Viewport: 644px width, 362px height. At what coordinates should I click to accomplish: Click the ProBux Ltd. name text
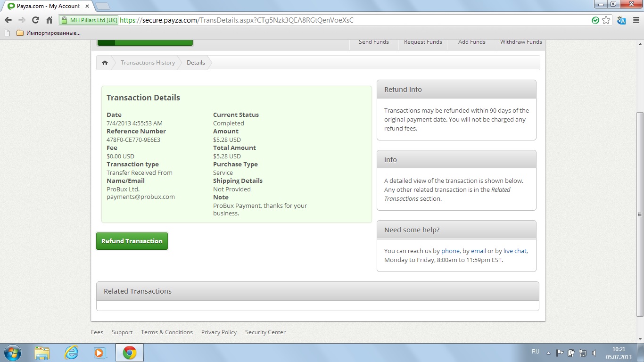pos(123,189)
